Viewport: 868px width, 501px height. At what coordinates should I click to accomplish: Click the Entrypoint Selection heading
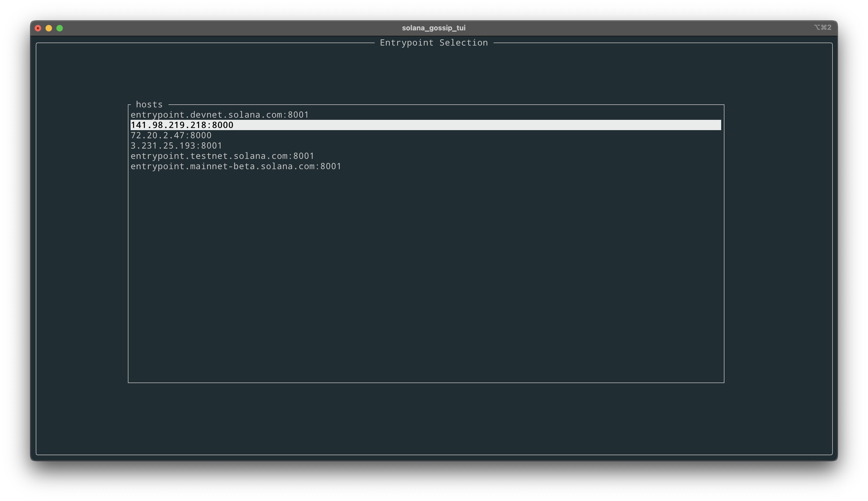pos(433,43)
